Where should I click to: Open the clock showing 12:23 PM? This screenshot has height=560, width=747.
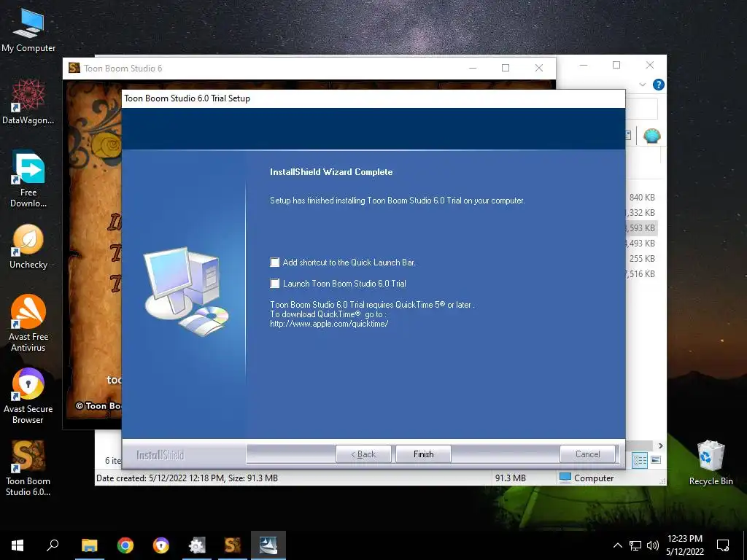[x=684, y=545]
